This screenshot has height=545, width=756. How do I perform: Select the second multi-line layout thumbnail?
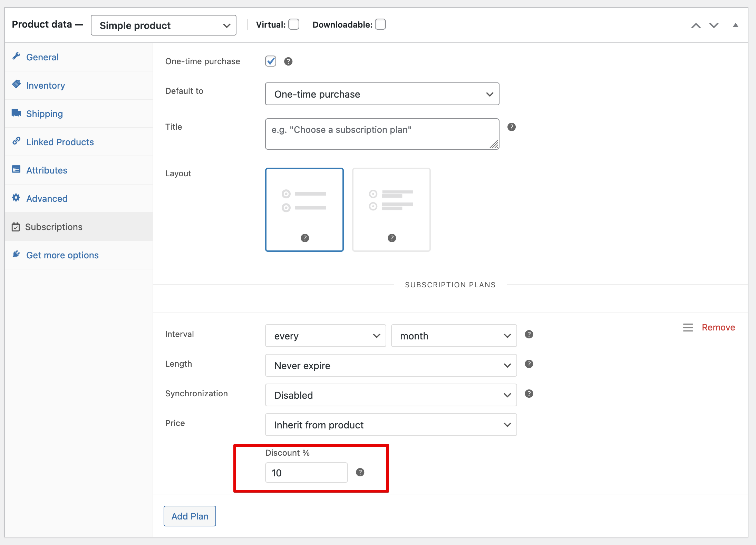point(391,210)
